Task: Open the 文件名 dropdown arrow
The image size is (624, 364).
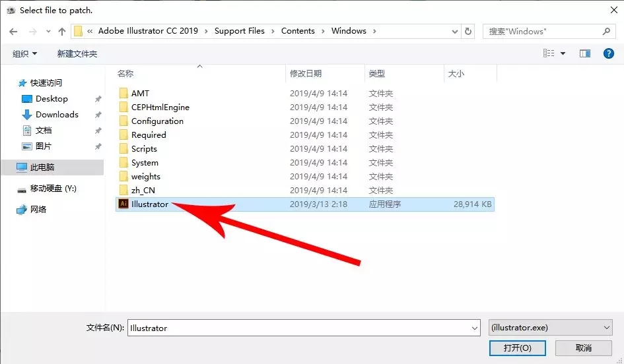Action: [x=474, y=328]
